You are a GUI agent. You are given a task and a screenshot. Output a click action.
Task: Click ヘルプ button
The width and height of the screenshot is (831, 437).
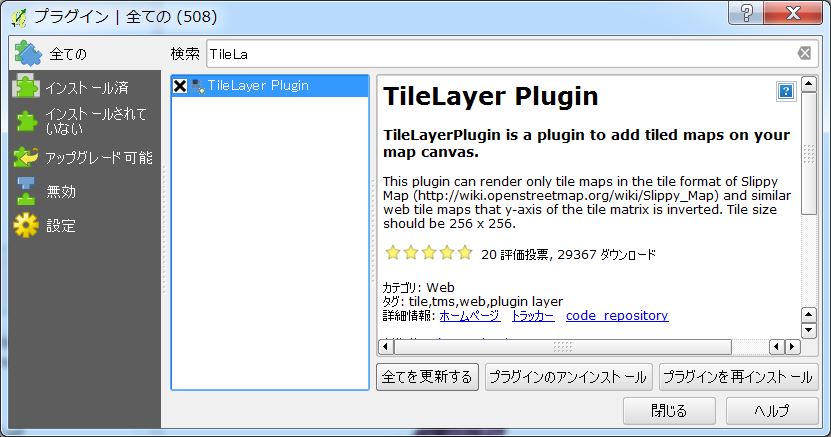[x=772, y=411]
